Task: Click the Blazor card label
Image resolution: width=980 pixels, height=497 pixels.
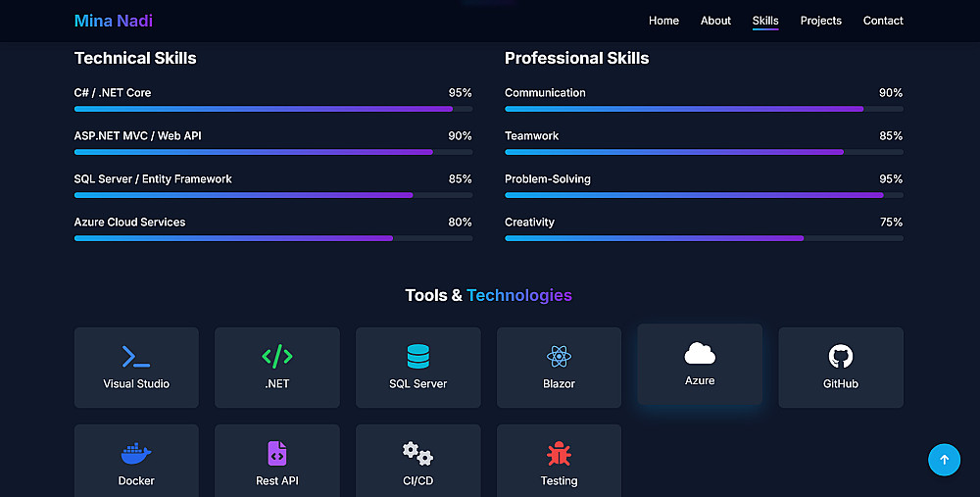Action: [x=559, y=384]
